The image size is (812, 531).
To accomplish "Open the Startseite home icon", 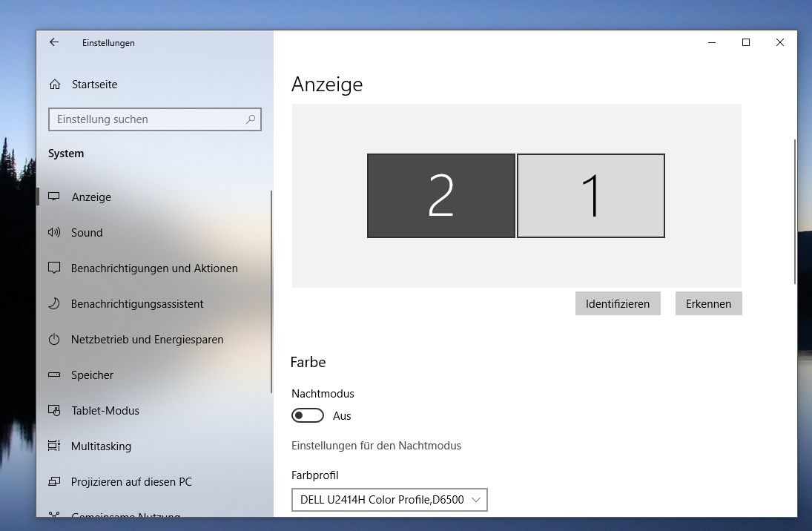I will (x=55, y=85).
